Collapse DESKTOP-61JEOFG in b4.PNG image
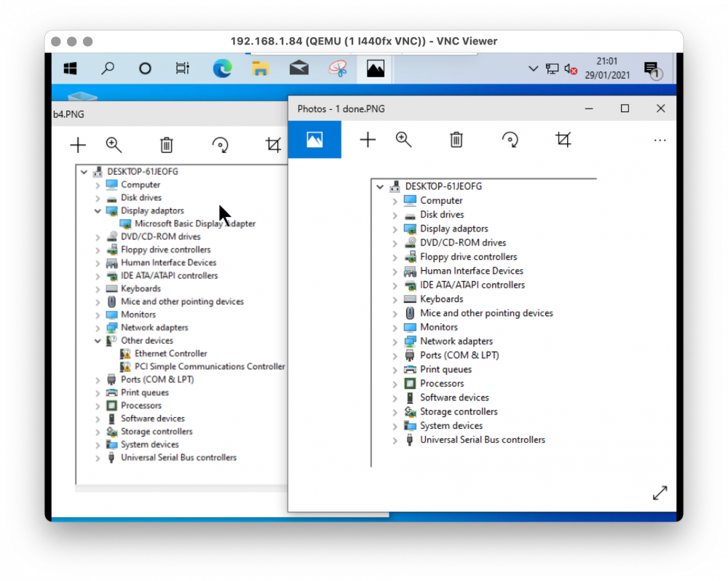Image resolution: width=728 pixels, height=581 pixels. pyautogui.click(x=84, y=172)
